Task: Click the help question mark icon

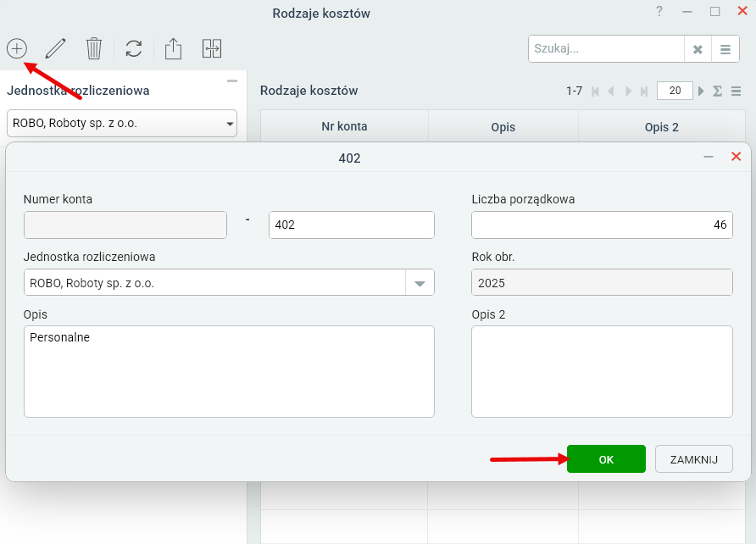Action: 659,11
